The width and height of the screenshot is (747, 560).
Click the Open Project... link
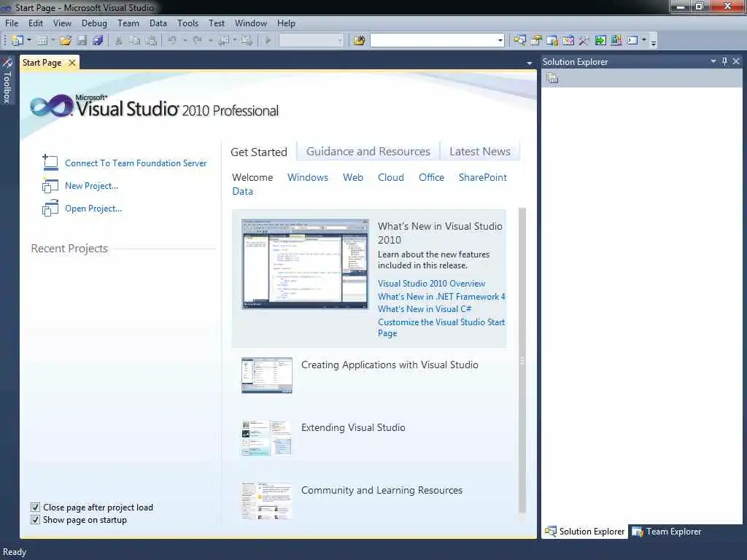tap(93, 209)
